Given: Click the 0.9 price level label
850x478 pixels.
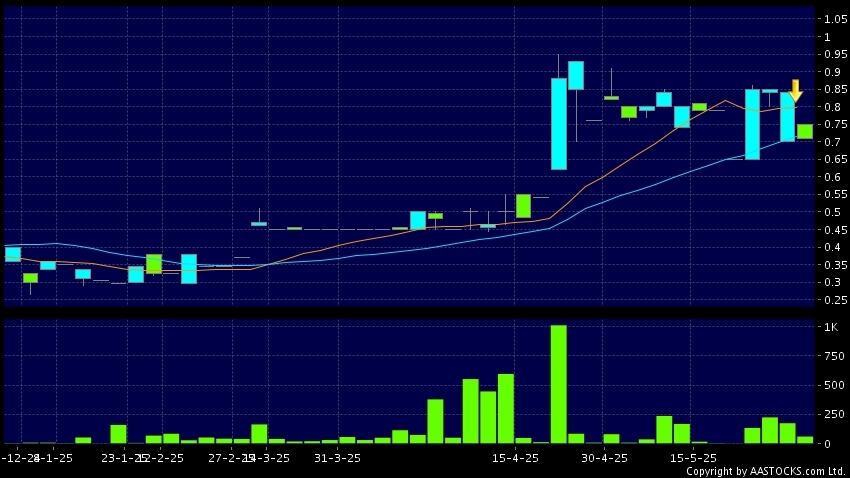Looking at the screenshot, I should (x=832, y=72).
